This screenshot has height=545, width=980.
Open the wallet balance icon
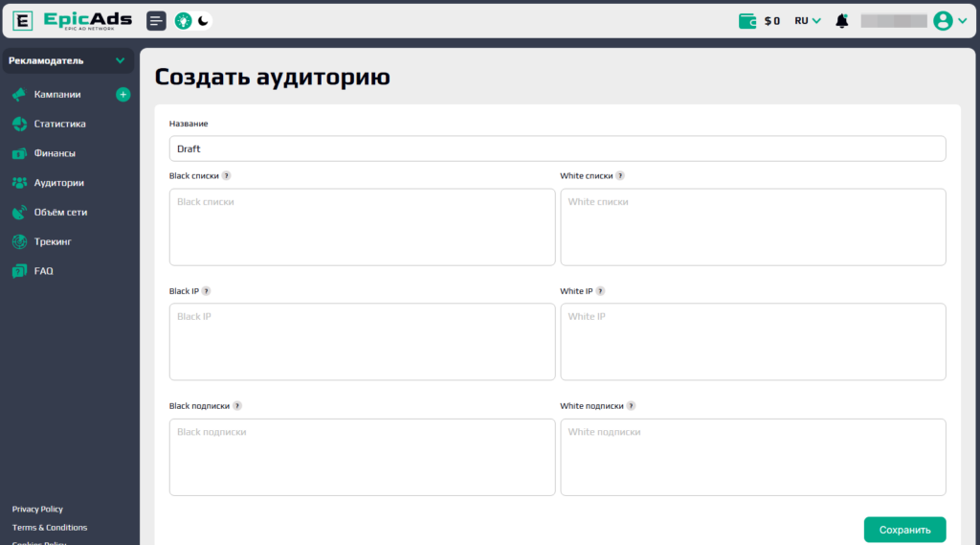click(x=746, y=21)
